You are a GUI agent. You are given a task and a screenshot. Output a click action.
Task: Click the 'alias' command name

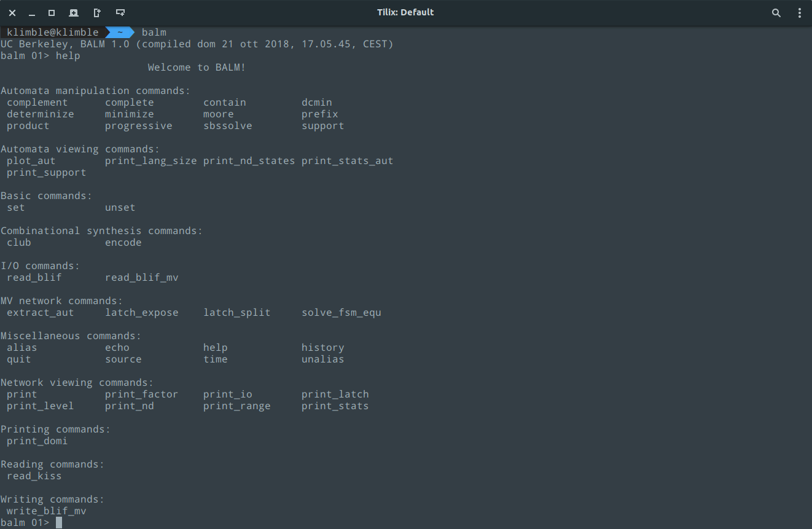pos(22,348)
